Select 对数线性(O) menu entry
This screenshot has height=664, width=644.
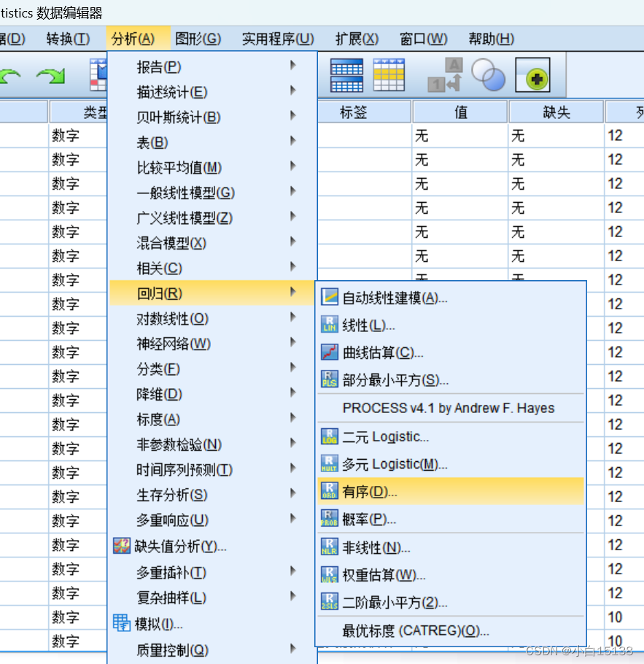(x=212, y=318)
